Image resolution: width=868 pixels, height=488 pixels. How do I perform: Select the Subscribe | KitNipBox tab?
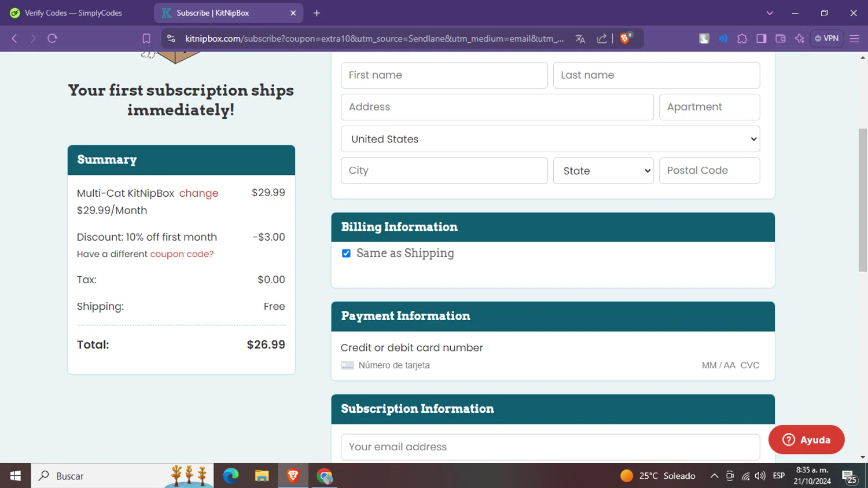coord(229,13)
